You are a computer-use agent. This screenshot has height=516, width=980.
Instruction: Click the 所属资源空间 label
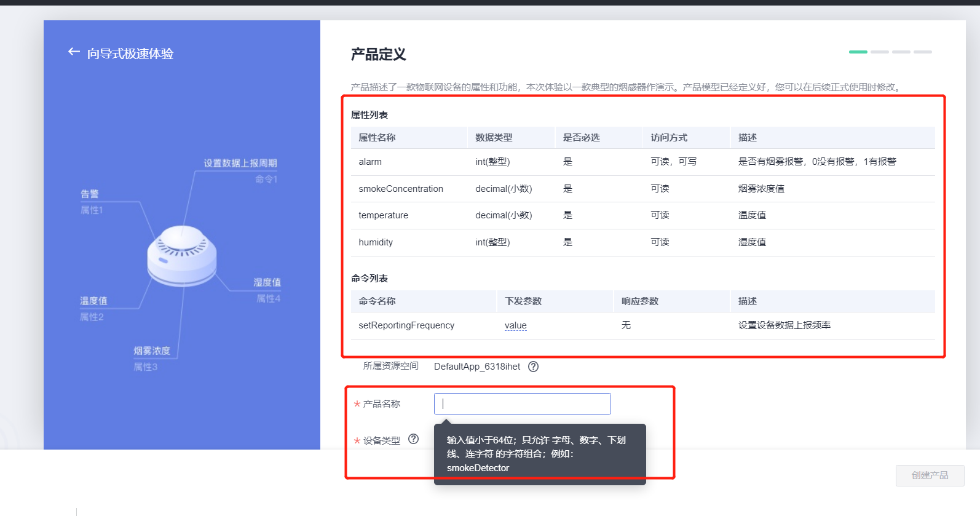[x=391, y=366]
